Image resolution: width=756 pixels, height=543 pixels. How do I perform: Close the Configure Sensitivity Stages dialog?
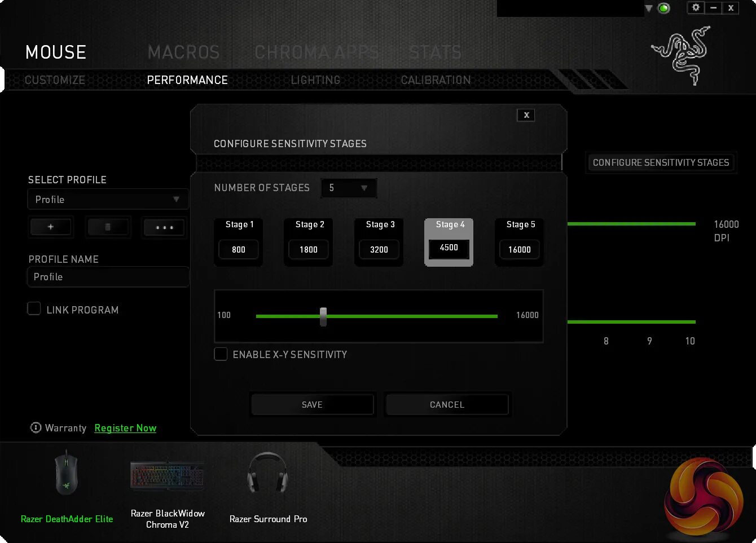(526, 115)
